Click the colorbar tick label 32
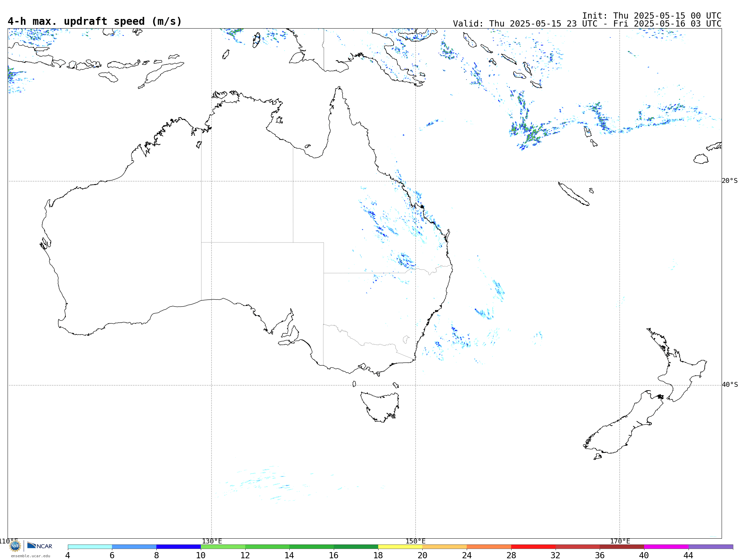The image size is (744, 560). point(555,555)
